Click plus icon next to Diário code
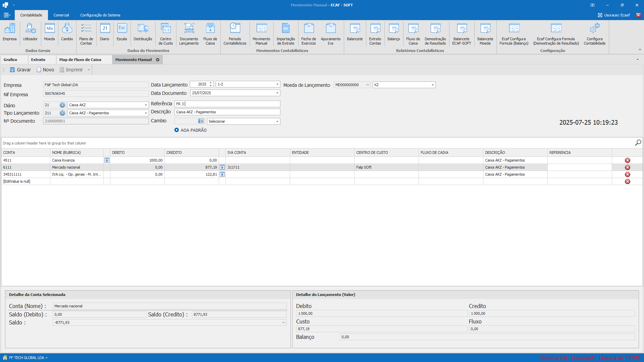 tap(62, 105)
